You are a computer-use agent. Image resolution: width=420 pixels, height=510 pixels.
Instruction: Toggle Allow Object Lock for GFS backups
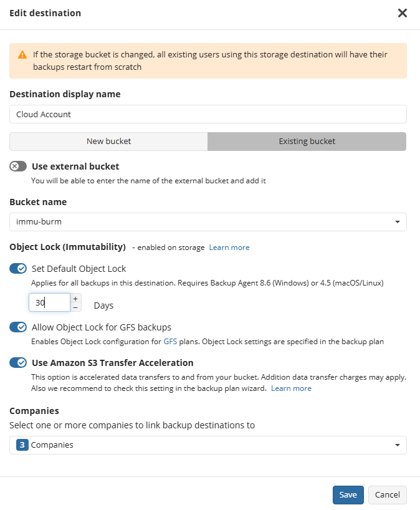click(18, 327)
